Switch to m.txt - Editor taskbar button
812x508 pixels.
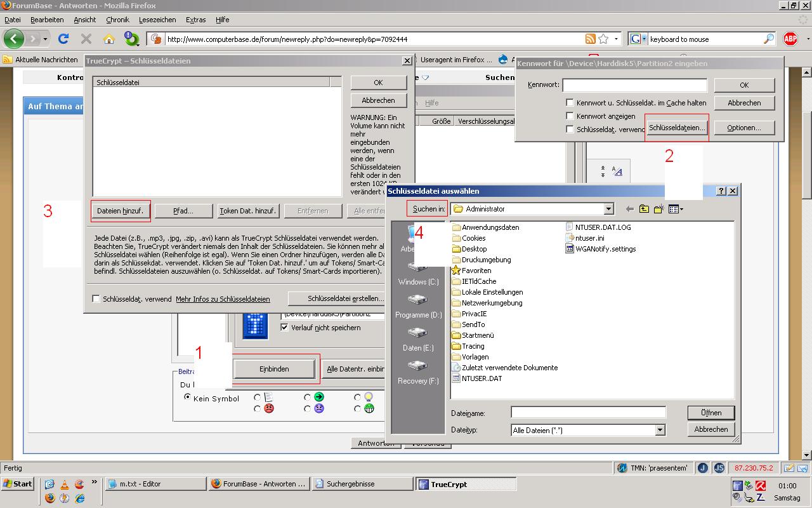pos(155,484)
